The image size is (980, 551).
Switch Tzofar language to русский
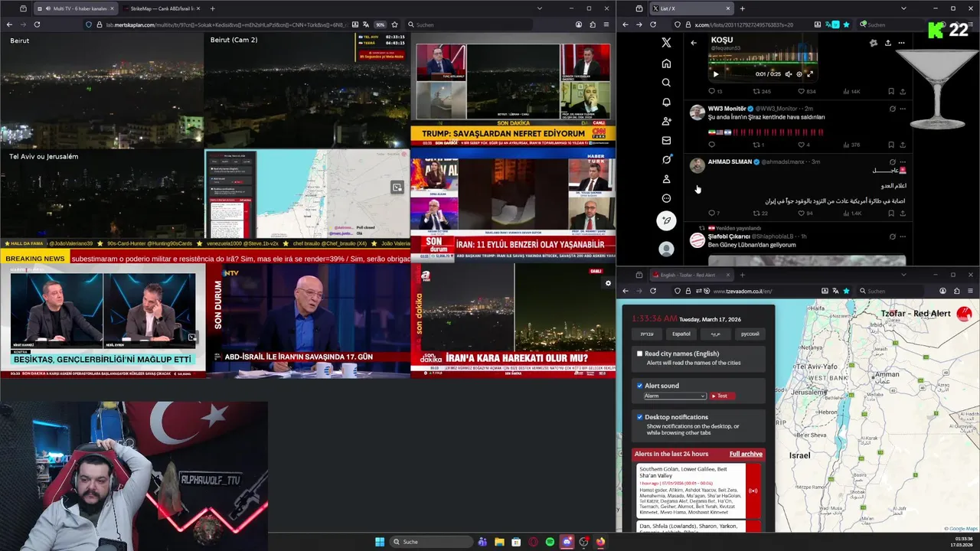[x=750, y=334]
